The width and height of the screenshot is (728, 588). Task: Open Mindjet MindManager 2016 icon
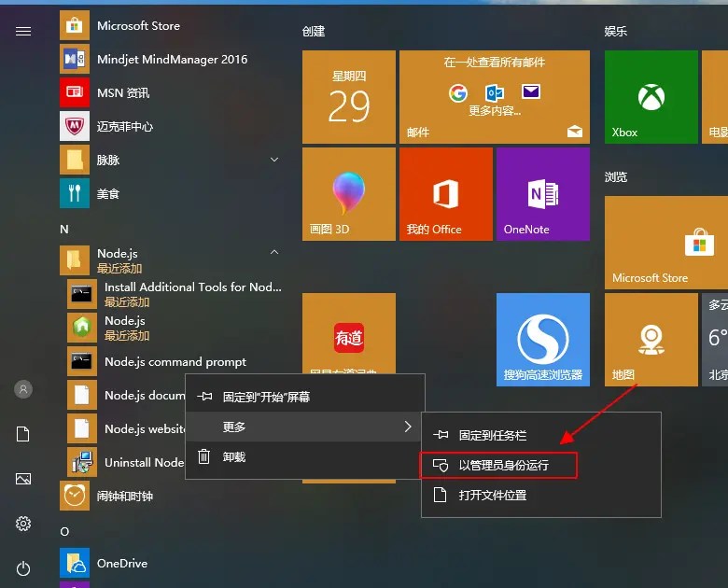[x=75, y=59]
